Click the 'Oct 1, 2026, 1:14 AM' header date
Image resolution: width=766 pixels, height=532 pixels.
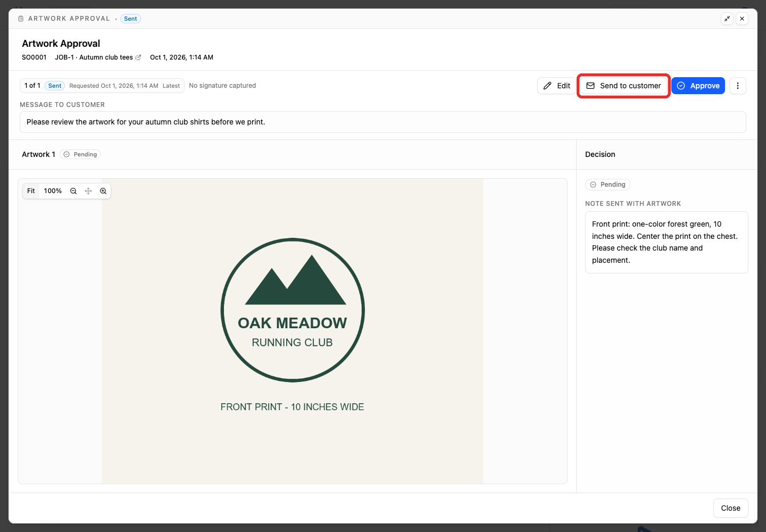[181, 57]
